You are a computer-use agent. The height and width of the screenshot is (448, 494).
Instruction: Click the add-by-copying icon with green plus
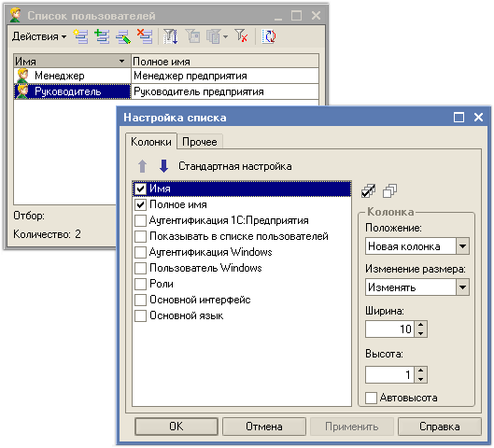coord(102,36)
